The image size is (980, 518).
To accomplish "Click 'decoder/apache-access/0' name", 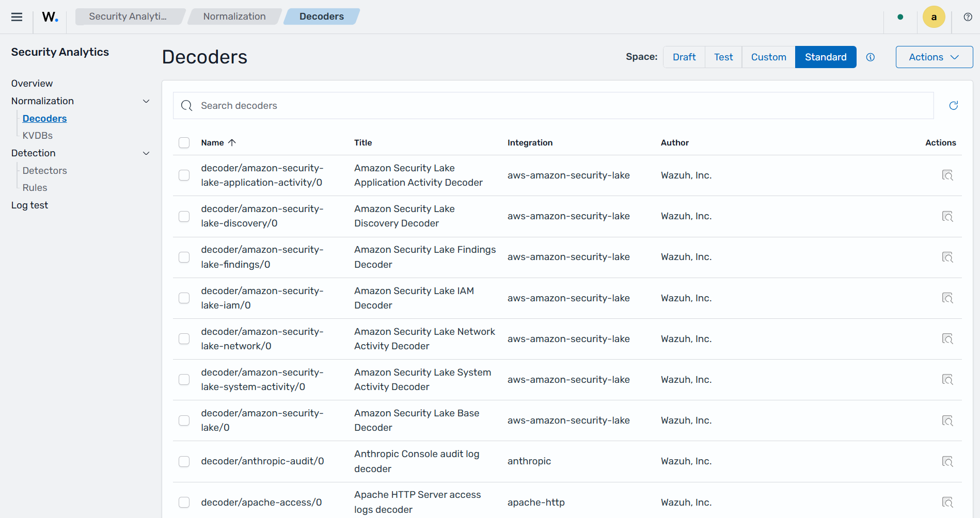I will click(x=262, y=503).
